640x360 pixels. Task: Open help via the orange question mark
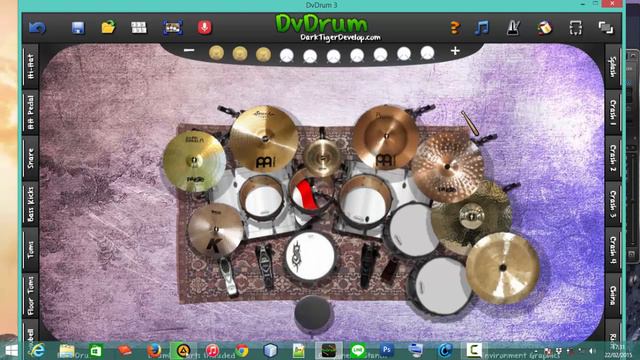click(455, 28)
